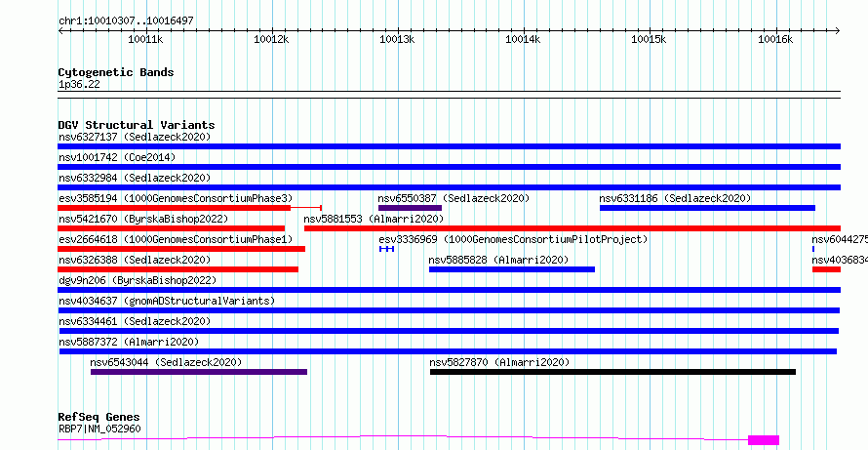
Task: Click the truncated nsv4036834 label
Action: (x=839, y=260)
